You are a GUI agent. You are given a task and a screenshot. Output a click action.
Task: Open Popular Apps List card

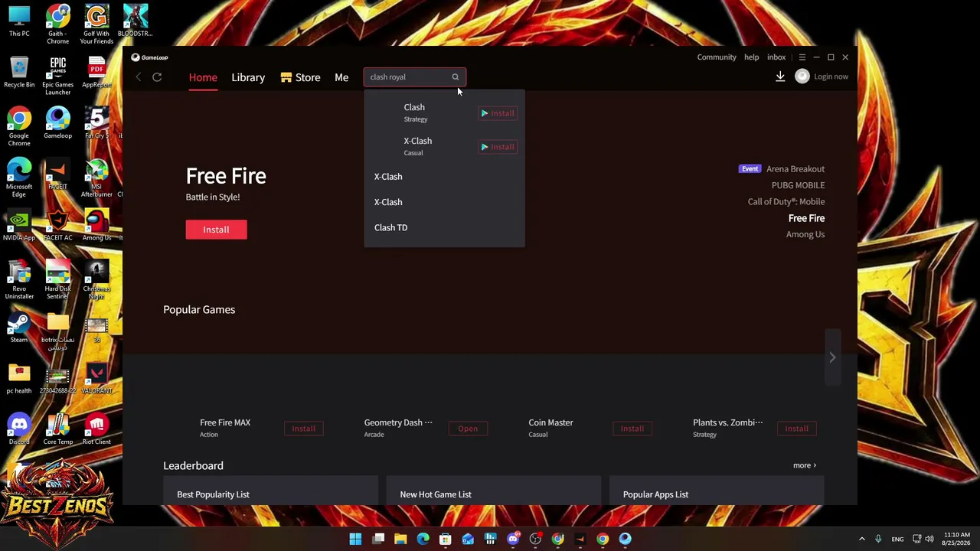pyautogui.click(x=717, y=491)
